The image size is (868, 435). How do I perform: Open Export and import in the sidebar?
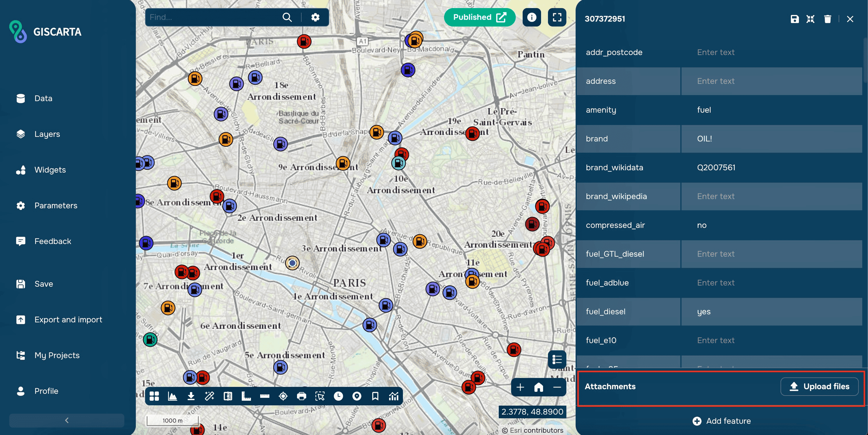click(68, 319)
